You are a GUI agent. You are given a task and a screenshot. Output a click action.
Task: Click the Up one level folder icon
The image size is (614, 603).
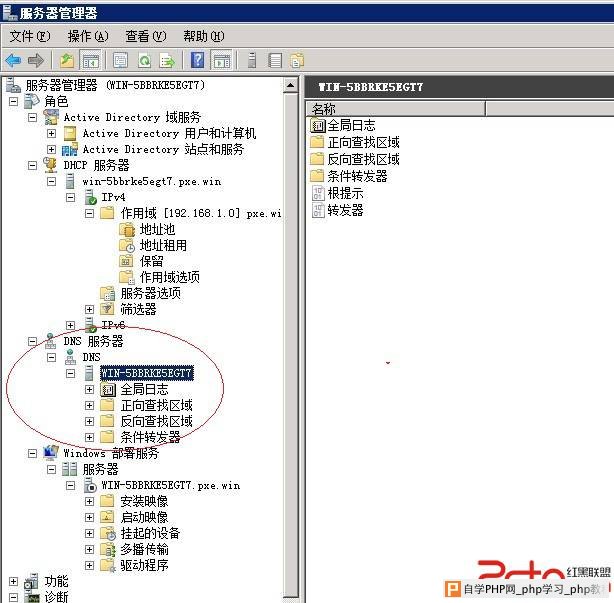coord(67,61)
